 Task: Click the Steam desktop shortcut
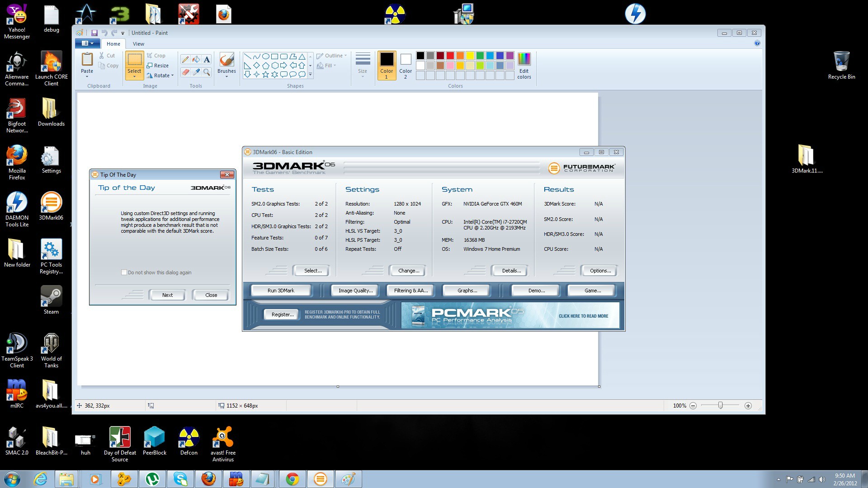coord(51,300)
